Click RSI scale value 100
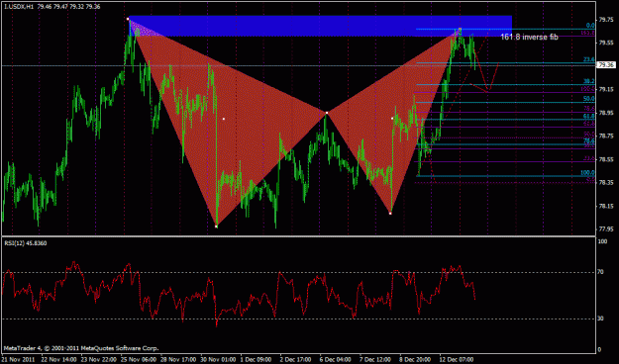619x364 pixels. [603, 241]
